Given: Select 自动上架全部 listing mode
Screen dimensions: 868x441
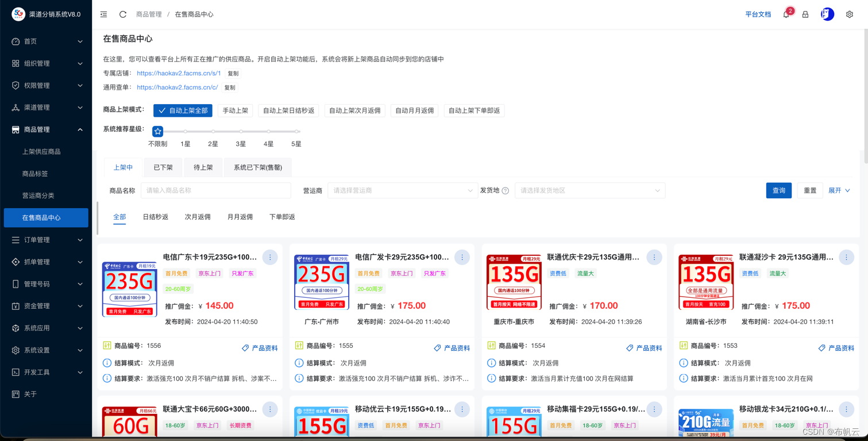Looking at the screenshot, I should click(183, 110).
